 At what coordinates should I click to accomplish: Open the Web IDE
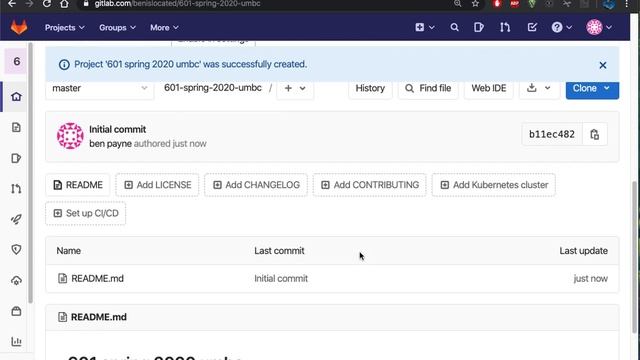489,88
